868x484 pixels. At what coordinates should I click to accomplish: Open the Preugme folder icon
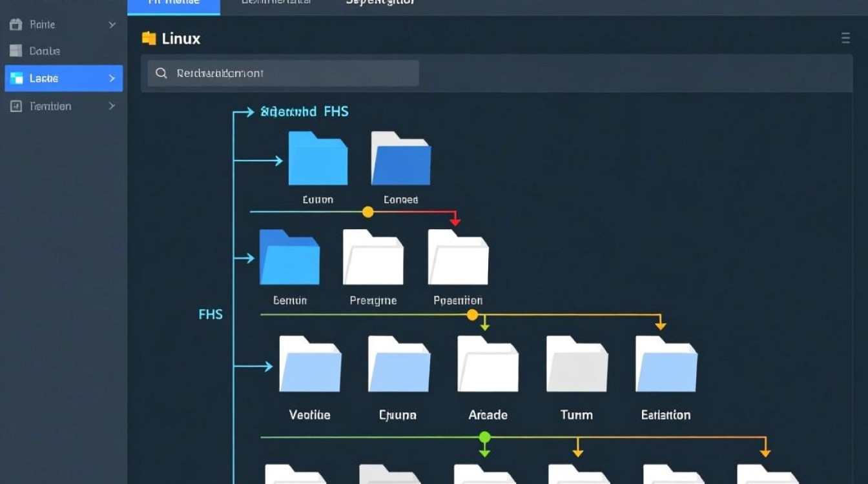tap(373, 258)
